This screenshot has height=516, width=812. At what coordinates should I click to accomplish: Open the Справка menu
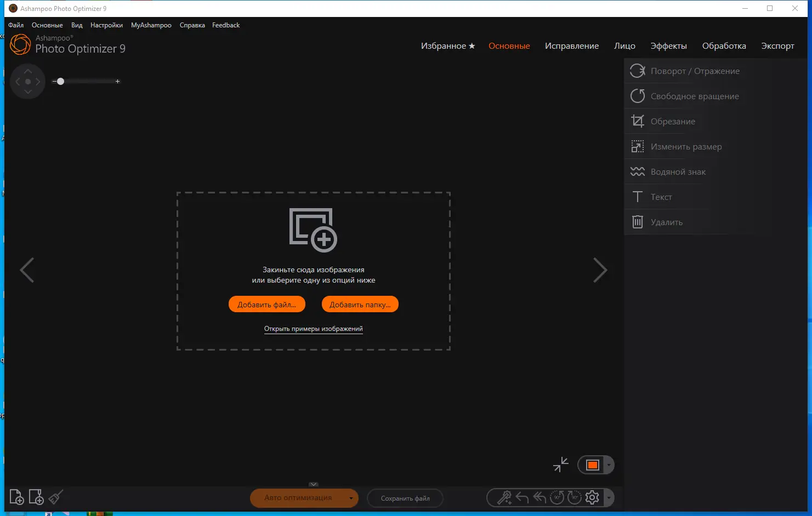[192, 25]
